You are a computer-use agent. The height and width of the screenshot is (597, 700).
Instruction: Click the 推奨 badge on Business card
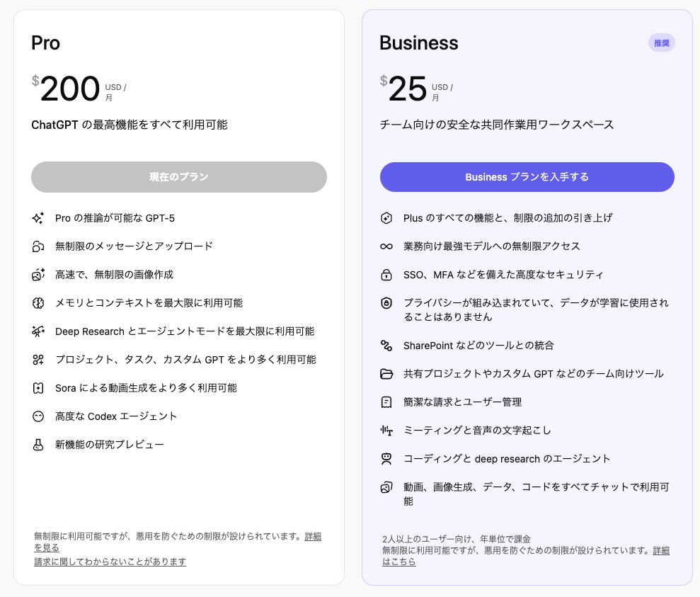[661, 43]
